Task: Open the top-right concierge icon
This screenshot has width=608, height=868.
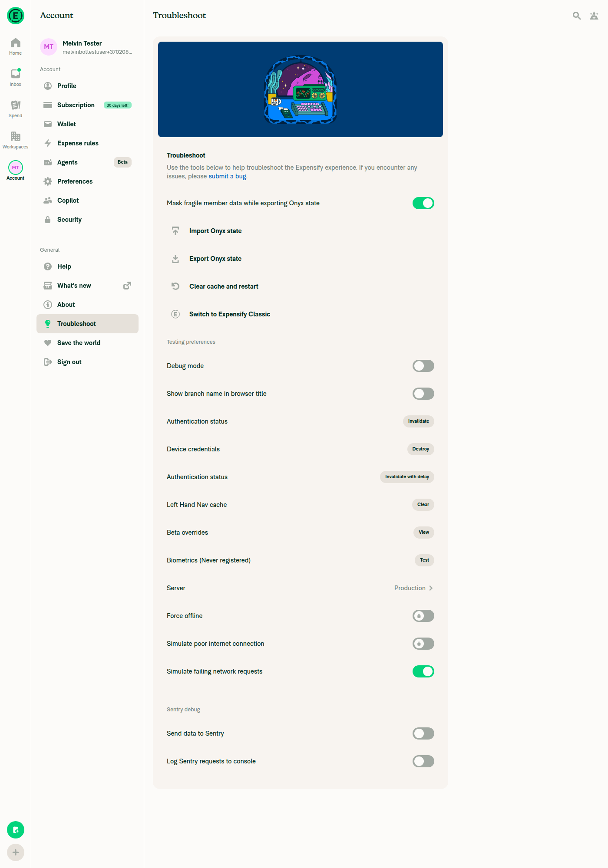Action: point(594,16)
